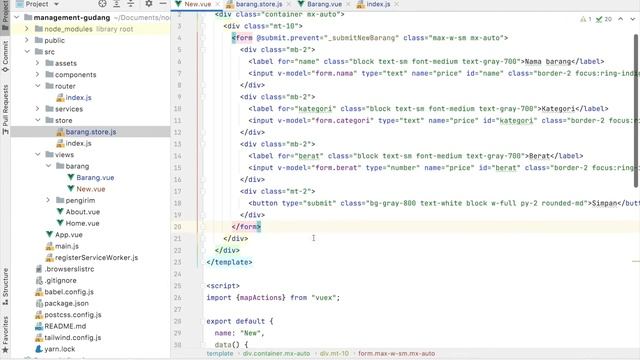The height and width of the screenshot is (360, 640).
Task: Expand the services folder
Action: 38,109
